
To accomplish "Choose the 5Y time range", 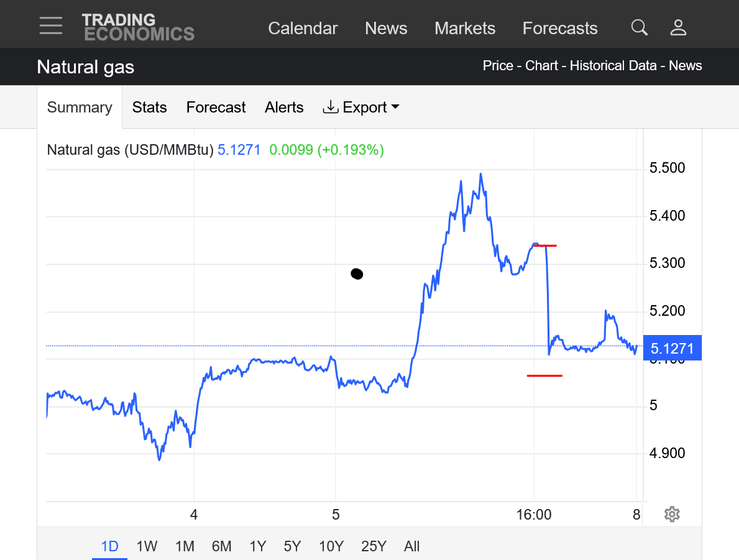I will [x=292, y=546].
